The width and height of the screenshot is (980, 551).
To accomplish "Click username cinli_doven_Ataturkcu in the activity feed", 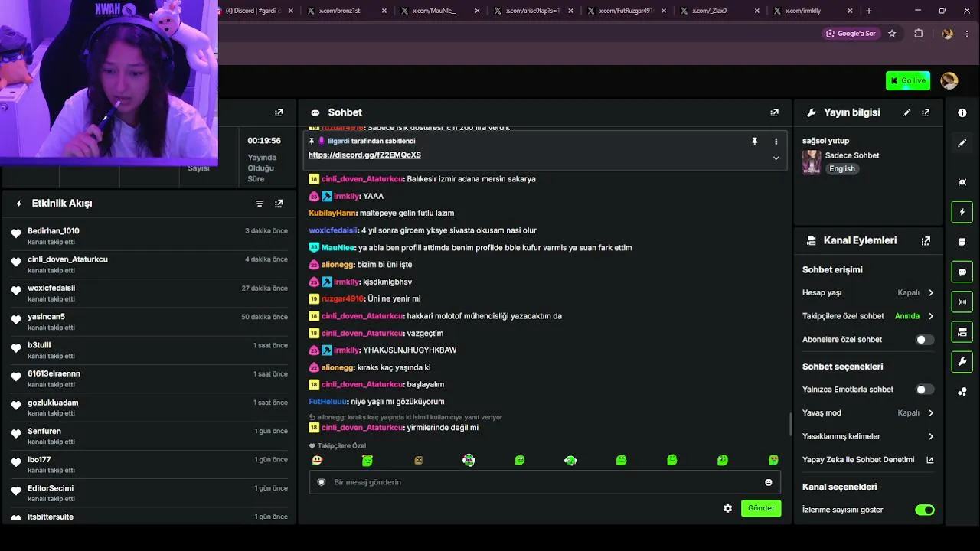I will point(67,259).
